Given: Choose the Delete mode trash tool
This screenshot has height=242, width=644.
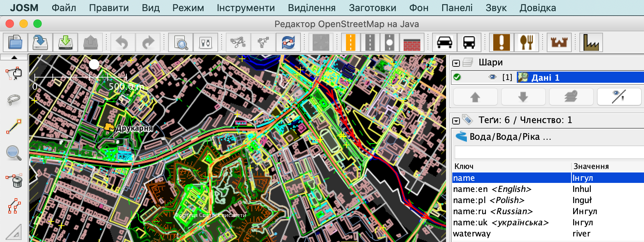Looking at the screenshot, I should pyautogui.click(x=14, y=180).
